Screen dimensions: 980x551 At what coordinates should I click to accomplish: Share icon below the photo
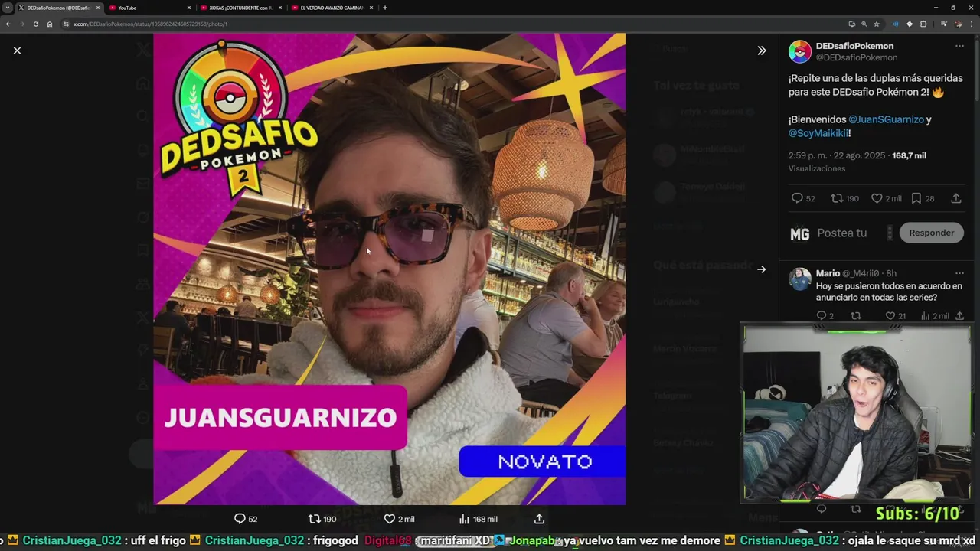click(539, 519)
